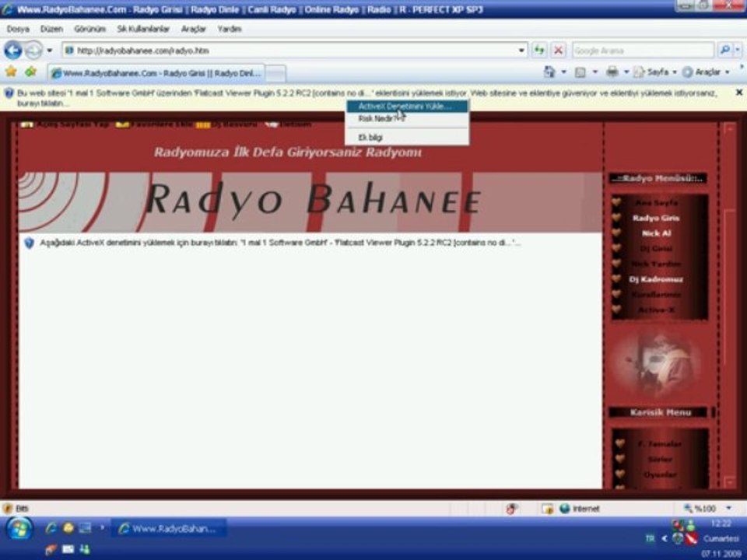Click the information bar shield icon
747x560 pixels.
(x=9, y=93)
